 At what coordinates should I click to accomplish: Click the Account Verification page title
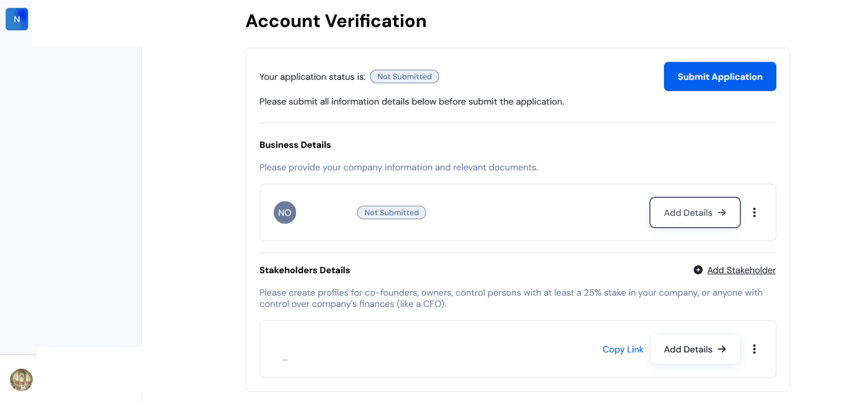pos(336,21)
